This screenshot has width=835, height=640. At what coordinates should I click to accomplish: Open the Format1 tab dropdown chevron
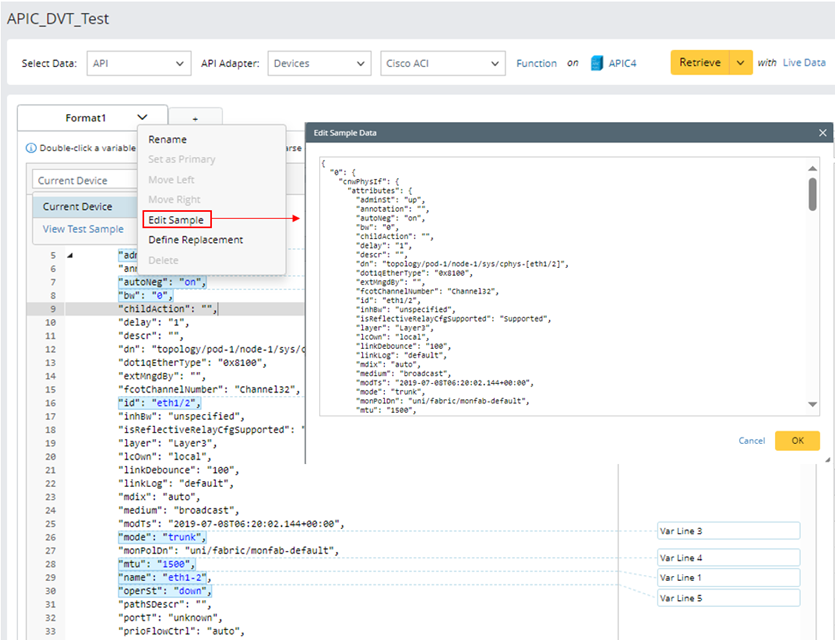[x=143, y=118]
